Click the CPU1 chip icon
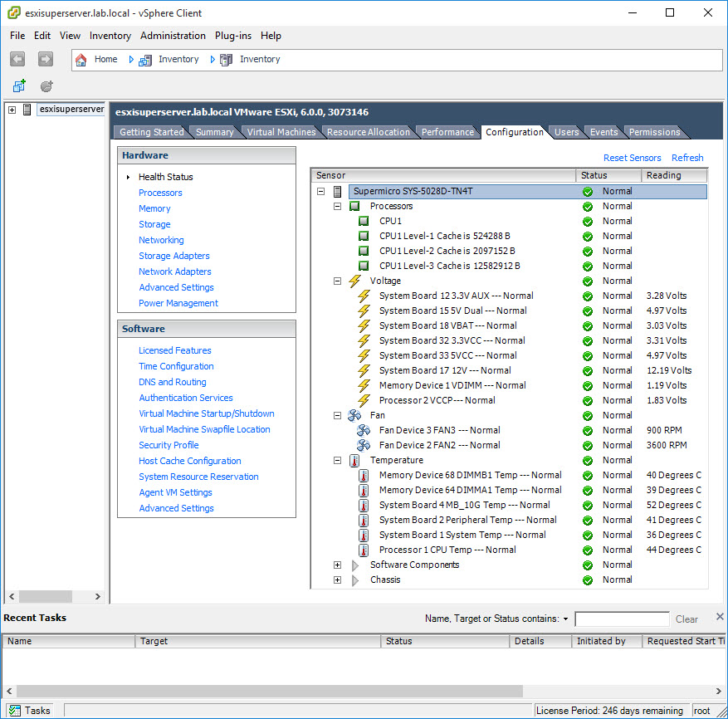Image resolution: width=728 pixels, height=719 pixels. pyautogui.click(x=364, y=221)
